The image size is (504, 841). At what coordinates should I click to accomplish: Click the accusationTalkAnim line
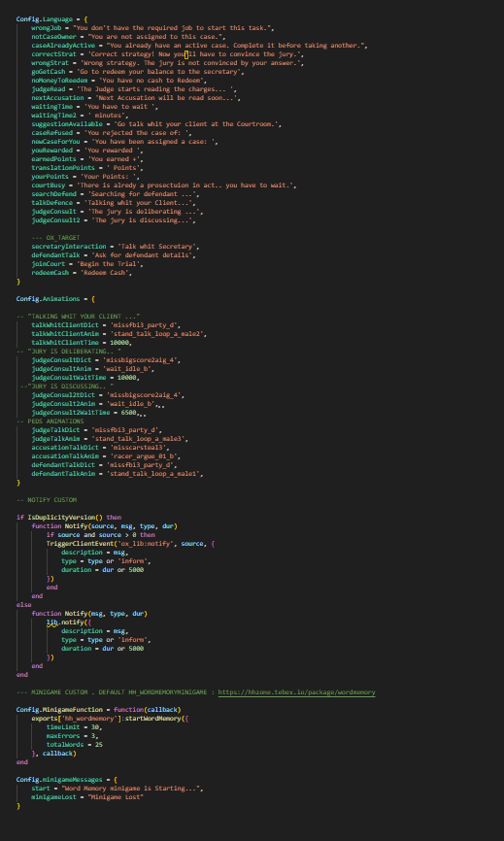106,457
